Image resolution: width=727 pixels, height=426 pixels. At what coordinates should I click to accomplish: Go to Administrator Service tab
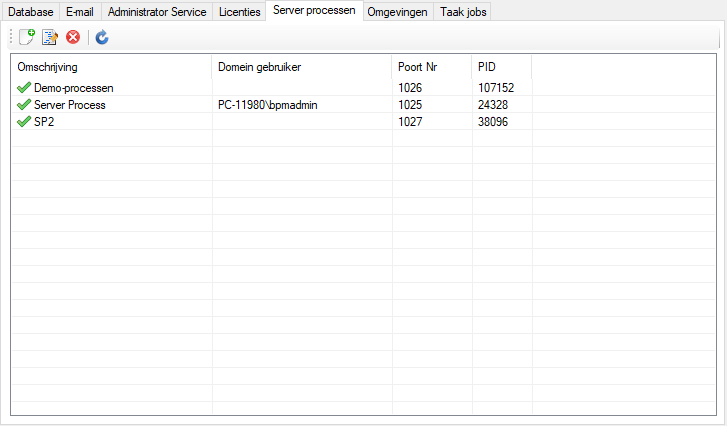pyautogui.click(x=156, y=12)
